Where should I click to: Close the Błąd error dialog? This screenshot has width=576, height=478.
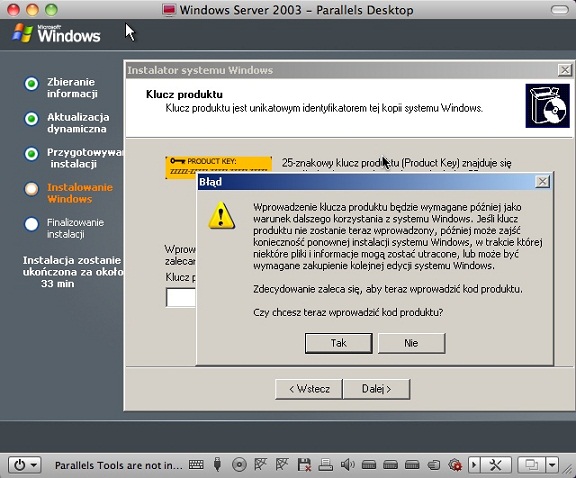[542, 182]
